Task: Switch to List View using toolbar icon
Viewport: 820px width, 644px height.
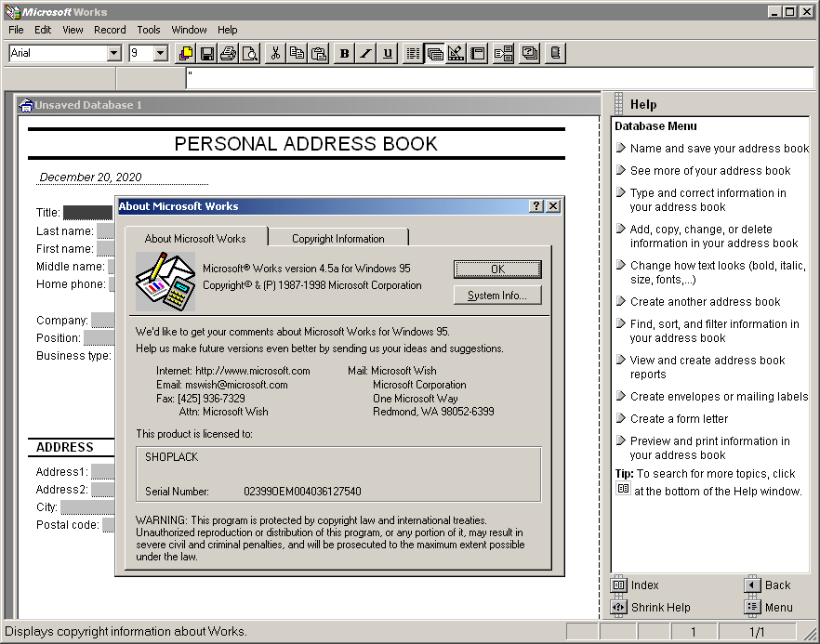Action: pyautogui.click(x=414, y=53)
